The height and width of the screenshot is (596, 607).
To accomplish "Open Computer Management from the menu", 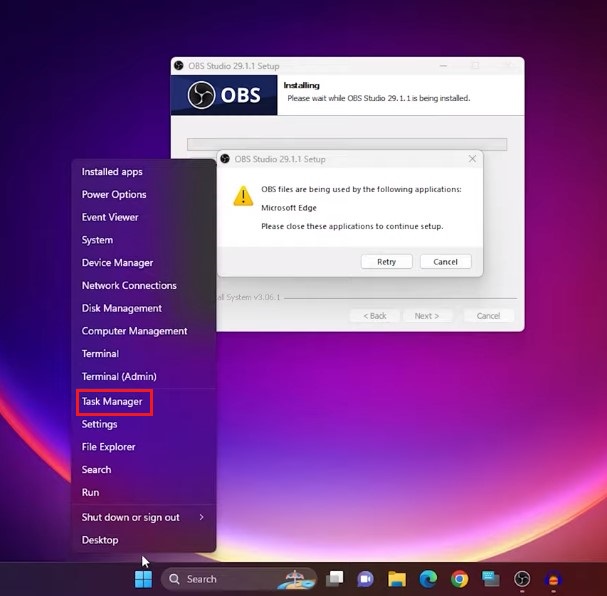I will pyautogui.click(x=143, y=331).
